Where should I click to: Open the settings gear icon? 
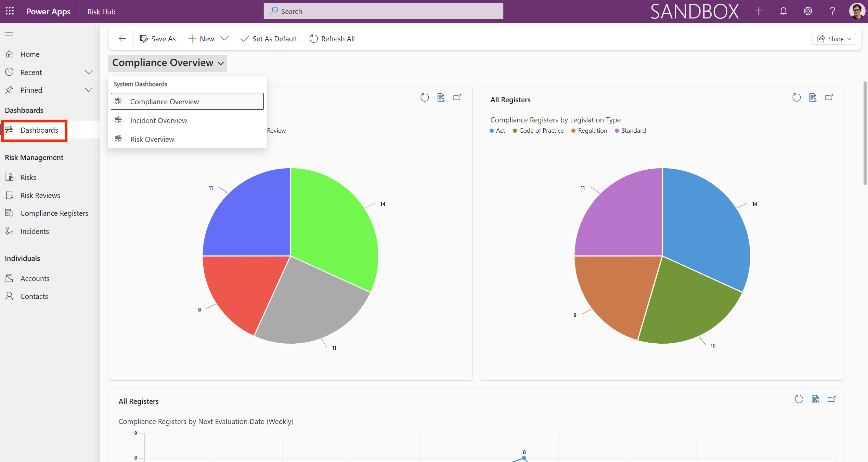pos(808,11)
